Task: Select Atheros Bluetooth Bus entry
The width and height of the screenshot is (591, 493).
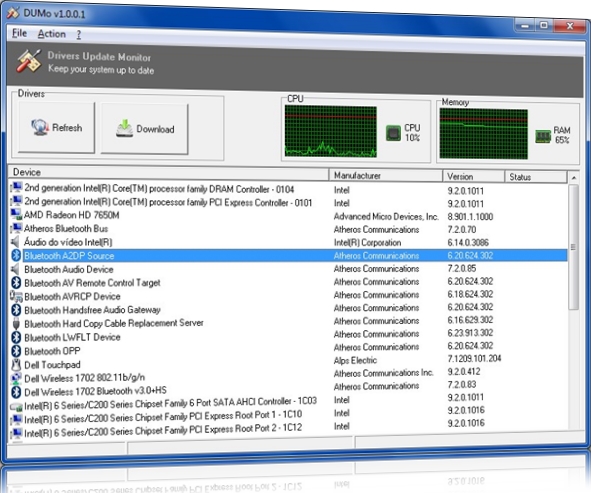Action: click(66, 228)
